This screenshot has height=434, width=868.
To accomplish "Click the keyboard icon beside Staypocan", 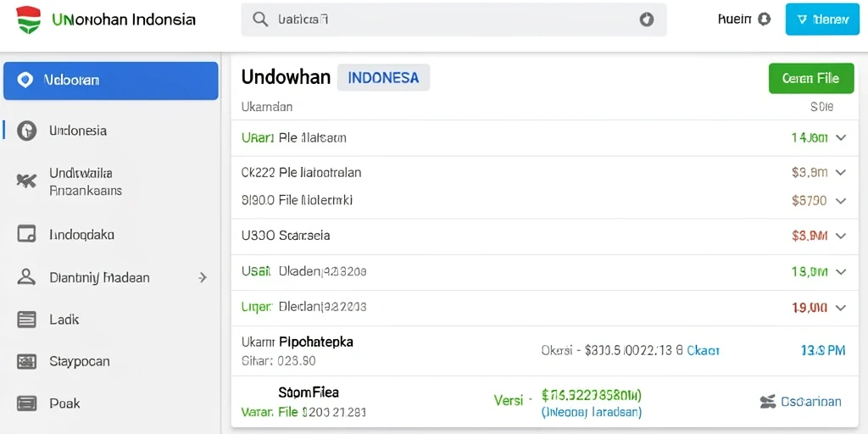I will click(26, 362).
